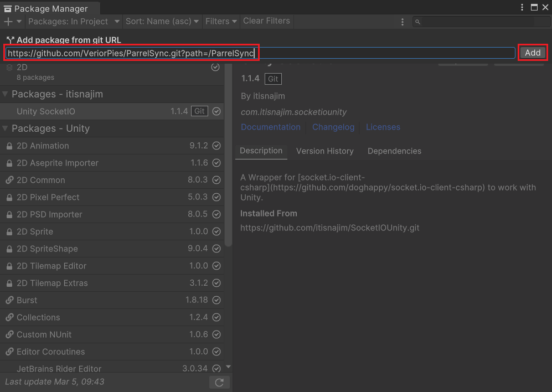552x392 pixels.
Task: Click link icon beside 2D Common
Action: (9, 180)
